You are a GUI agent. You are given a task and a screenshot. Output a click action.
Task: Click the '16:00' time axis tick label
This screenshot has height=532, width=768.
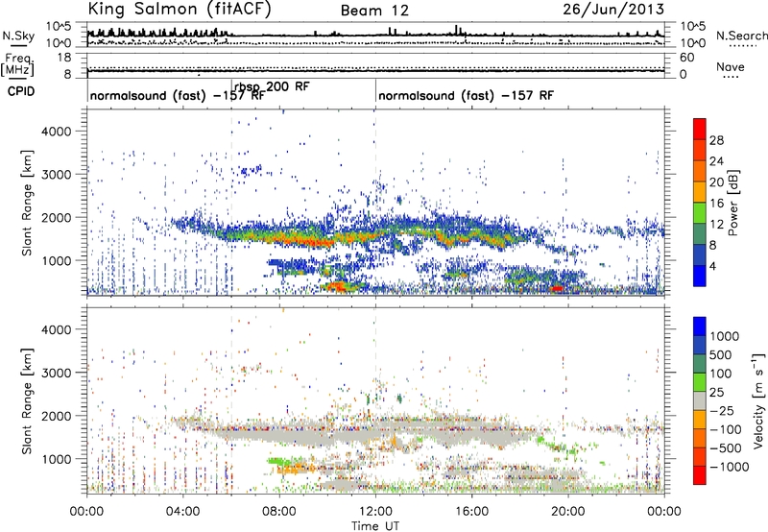(471, 512)
